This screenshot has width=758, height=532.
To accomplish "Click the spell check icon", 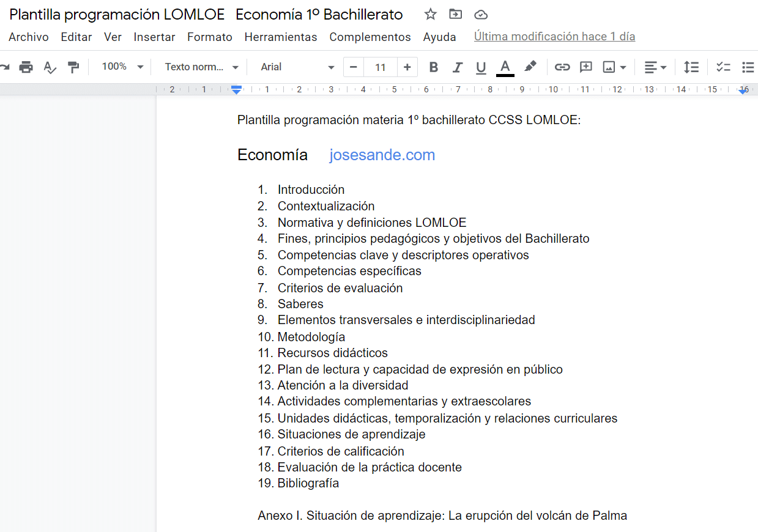I will point(50,67).
